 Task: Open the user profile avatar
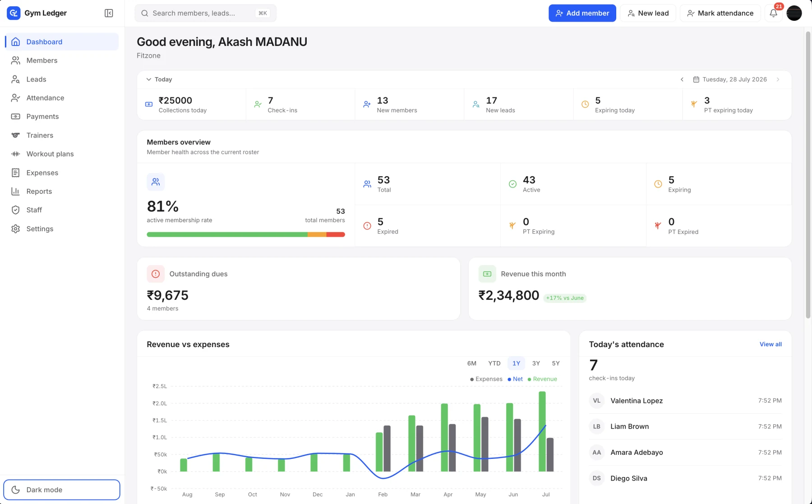click(794, 13)
